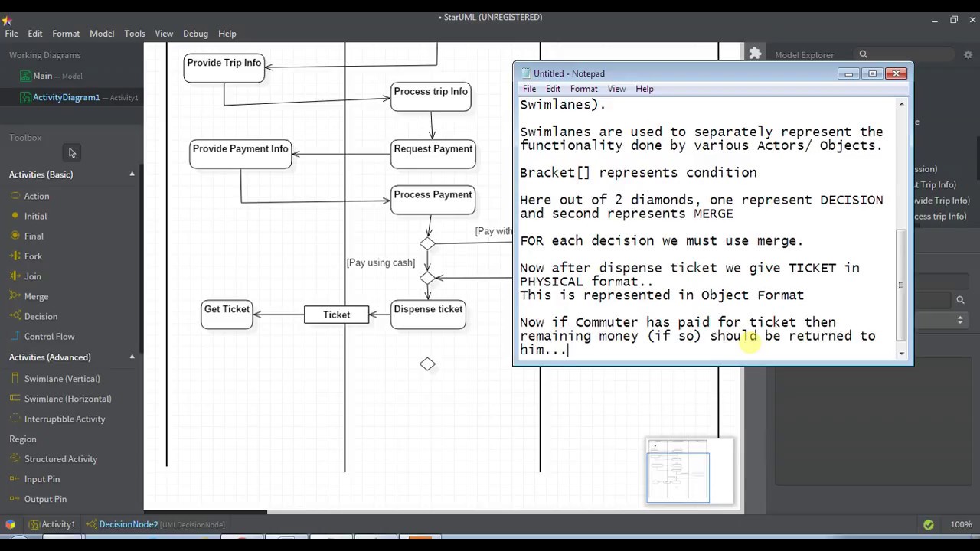Select the Input Pin tool
Image resolution: width=980 pixels, height=551 pixels.
pyautogui.click(x=41, y=478)
